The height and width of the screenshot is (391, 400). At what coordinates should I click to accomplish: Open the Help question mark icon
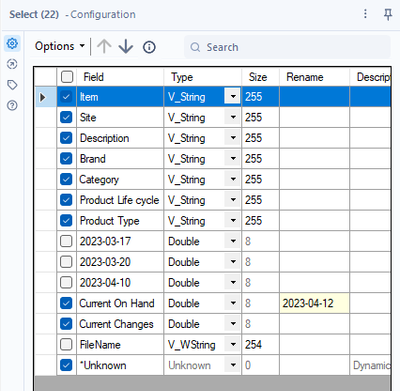[12, 106]
